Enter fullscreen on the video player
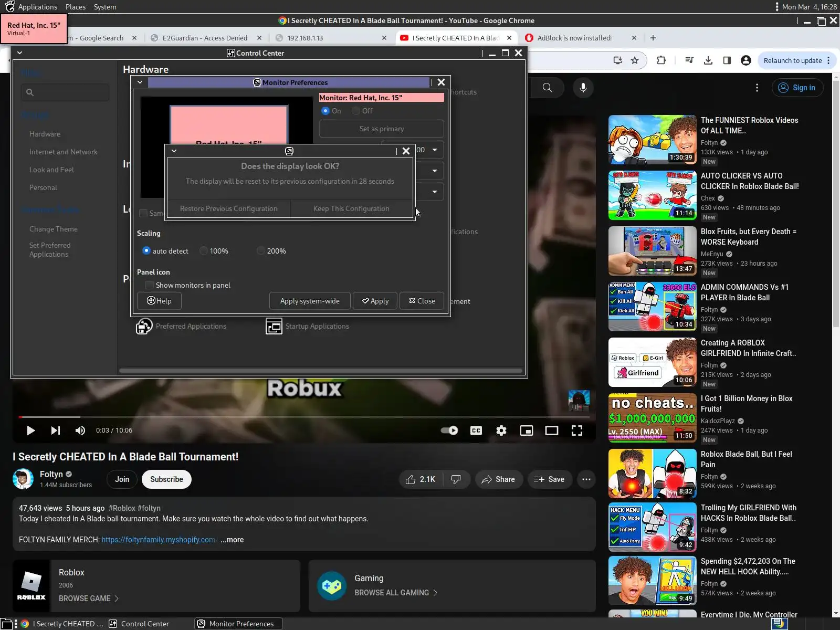 (x=576, y=430)
